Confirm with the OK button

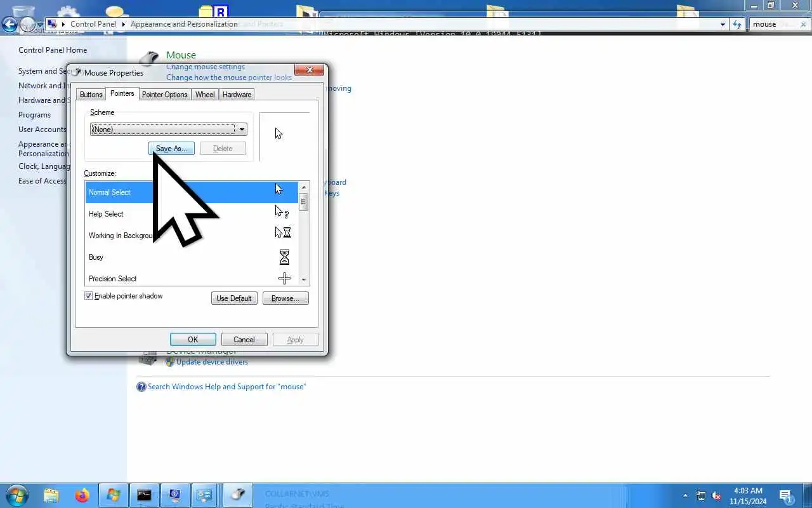(193, 340)
